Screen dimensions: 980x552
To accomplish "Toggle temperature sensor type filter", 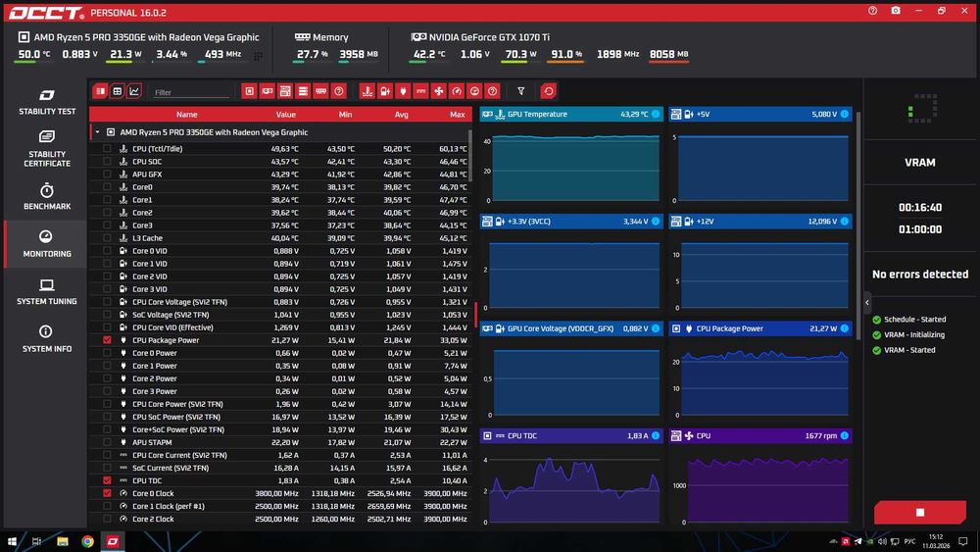I will (367, 91).
